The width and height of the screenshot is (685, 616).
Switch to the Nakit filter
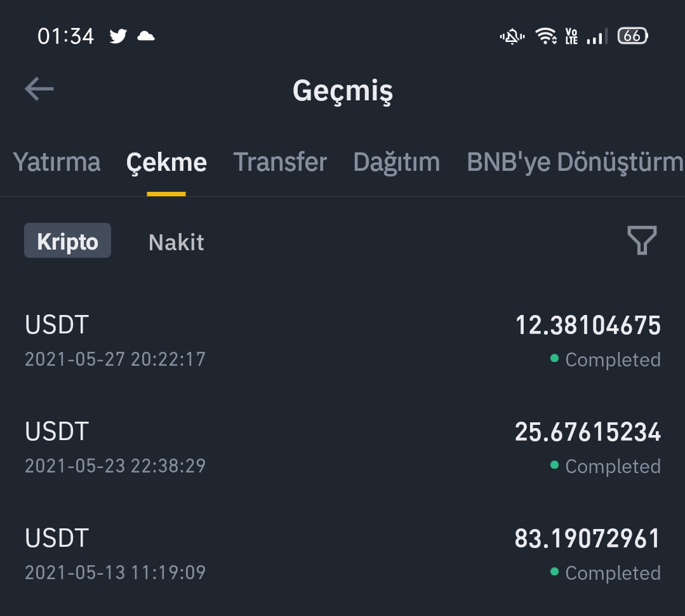pyautogui.click(x=176, y=242)
